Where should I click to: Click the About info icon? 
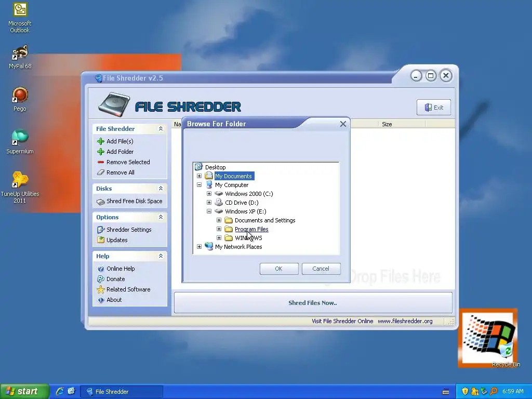point(100,300)
